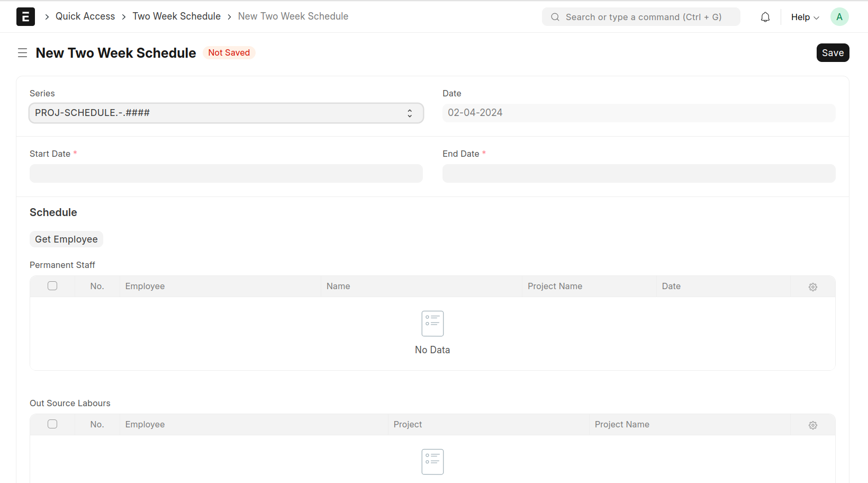This screenshot has height=483, width=868.
Task: Click the Permanent Staff No Data icon
Action: 432,323
